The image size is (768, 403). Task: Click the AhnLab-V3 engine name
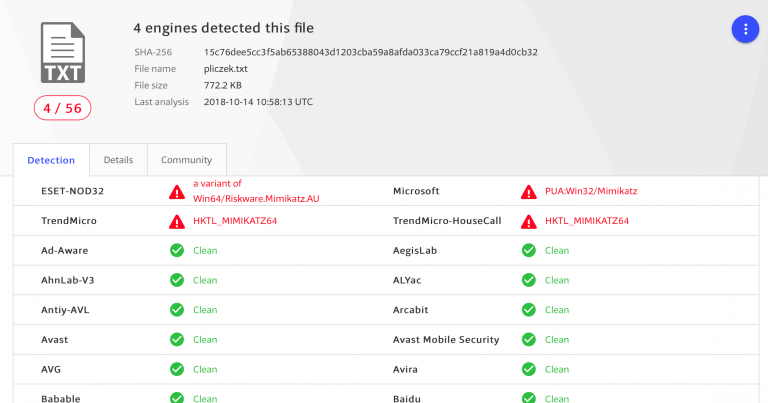coord(68,280)
